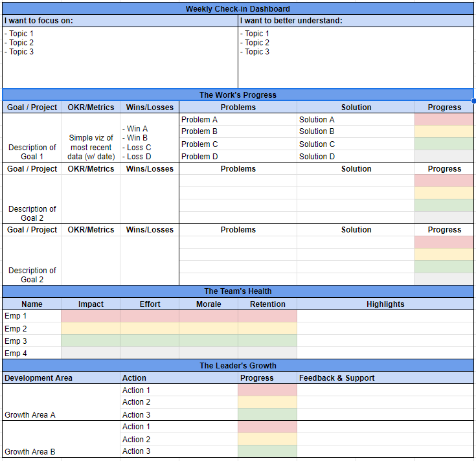The image size is (476, 461).
Task: Select 'The Team's Health' section header
Action: (x=238, y=291)
